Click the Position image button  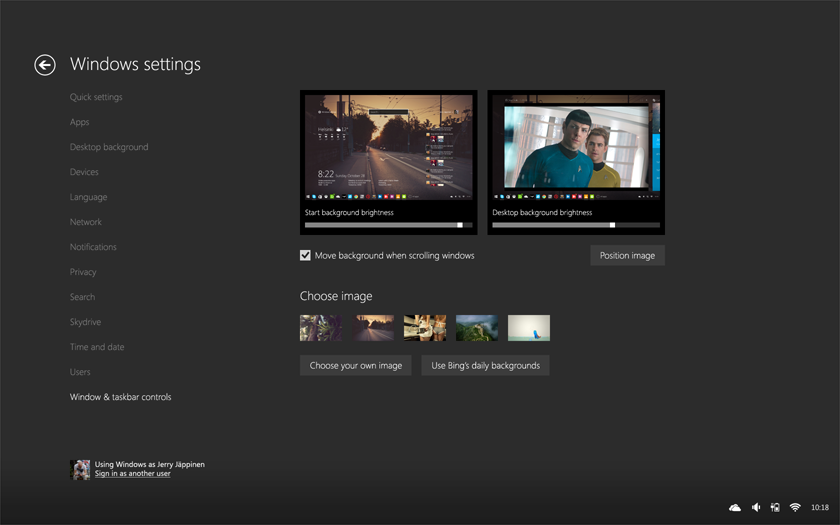[x=627, y=256]
